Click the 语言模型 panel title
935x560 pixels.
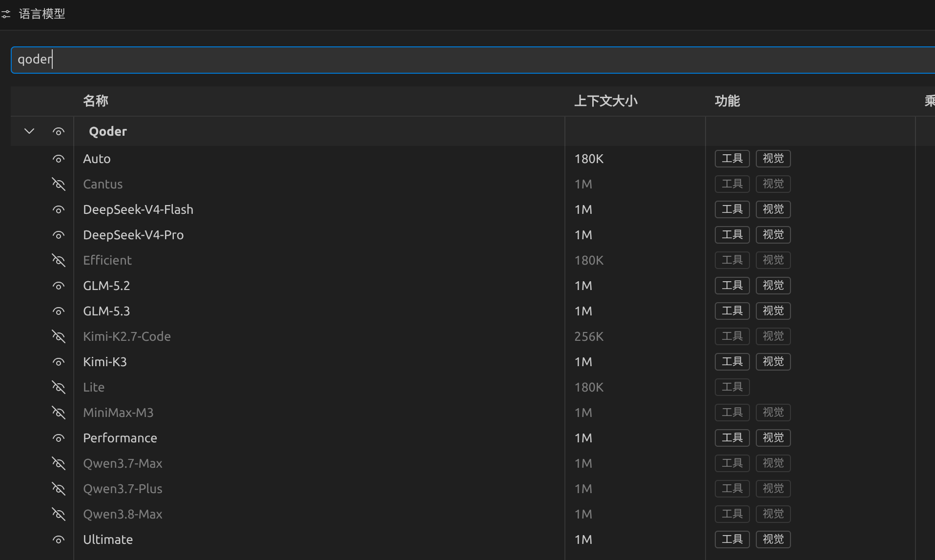coord(42,14)
